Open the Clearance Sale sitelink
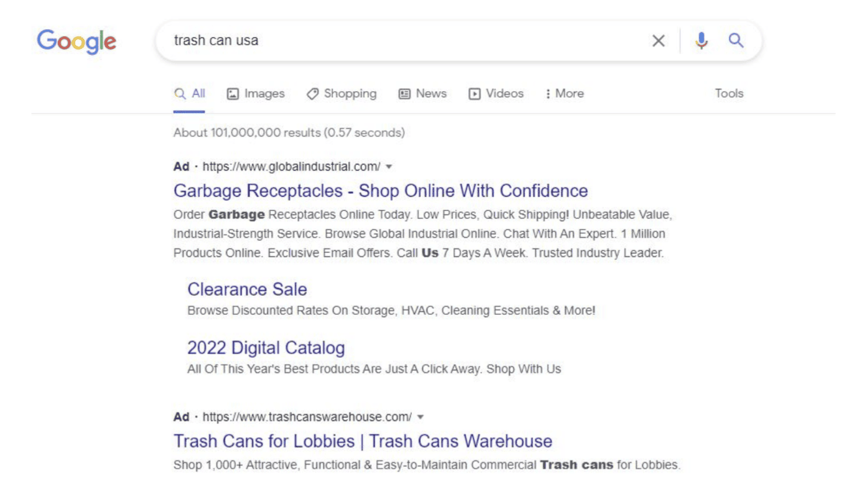The height and width of the screenshot is (501, 868). coord(247,289)
